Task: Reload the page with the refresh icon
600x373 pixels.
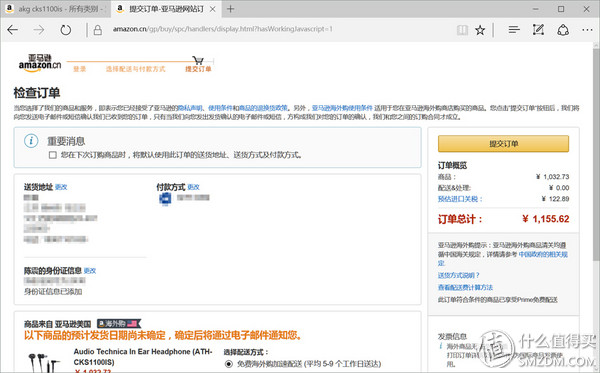Action: (x=65, y=30)
